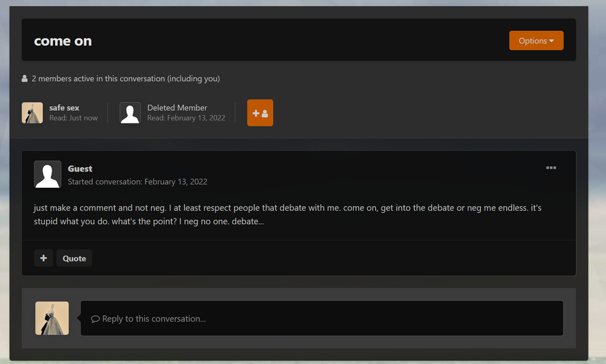Image resolution: width=606 pixels, height=364 pixels.
Task: Click the speech bubble icon in reply box
Action: pyautogui.click(x=95, y=319)
